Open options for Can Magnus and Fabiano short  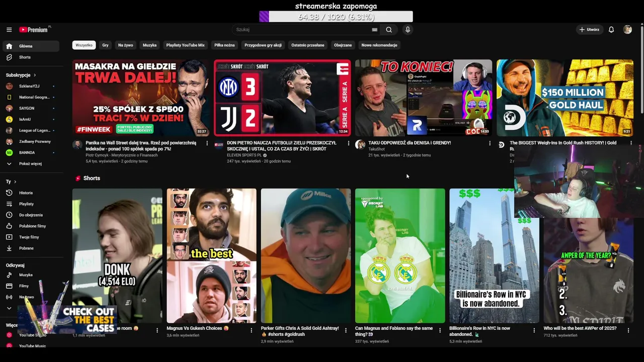click(x=440, y=330)
